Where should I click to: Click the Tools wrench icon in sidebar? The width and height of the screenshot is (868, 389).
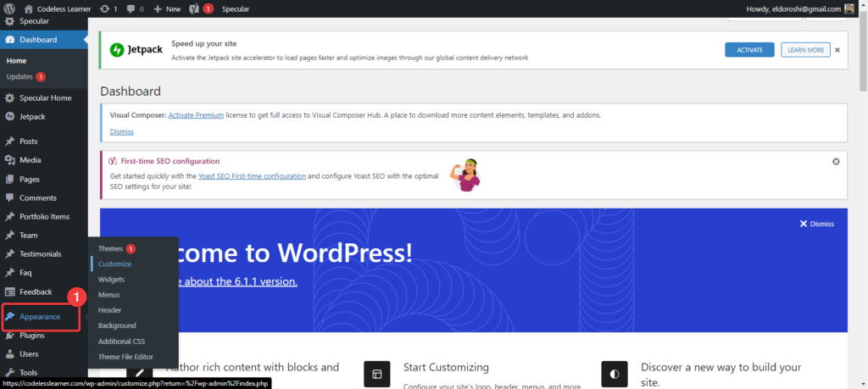point(9,372)
